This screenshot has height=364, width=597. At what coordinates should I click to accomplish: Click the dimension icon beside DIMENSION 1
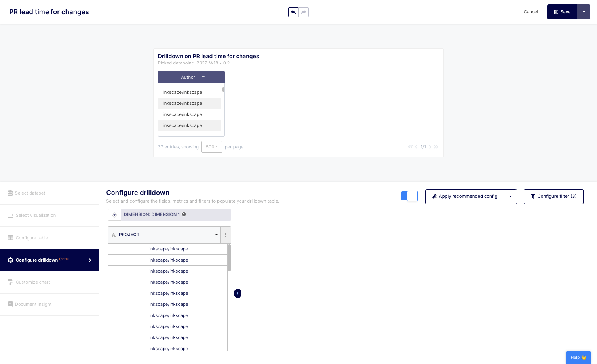pyautogui.click(x=114, y=215)
